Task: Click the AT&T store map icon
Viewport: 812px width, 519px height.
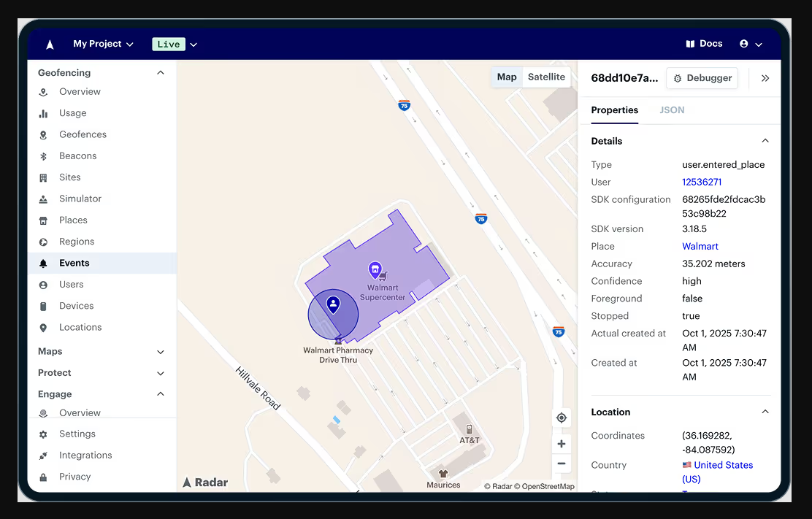Action: pos(470,429)
